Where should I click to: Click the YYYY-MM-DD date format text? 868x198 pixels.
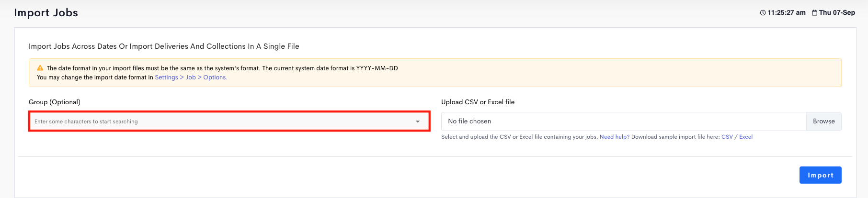tap(377, 68)
